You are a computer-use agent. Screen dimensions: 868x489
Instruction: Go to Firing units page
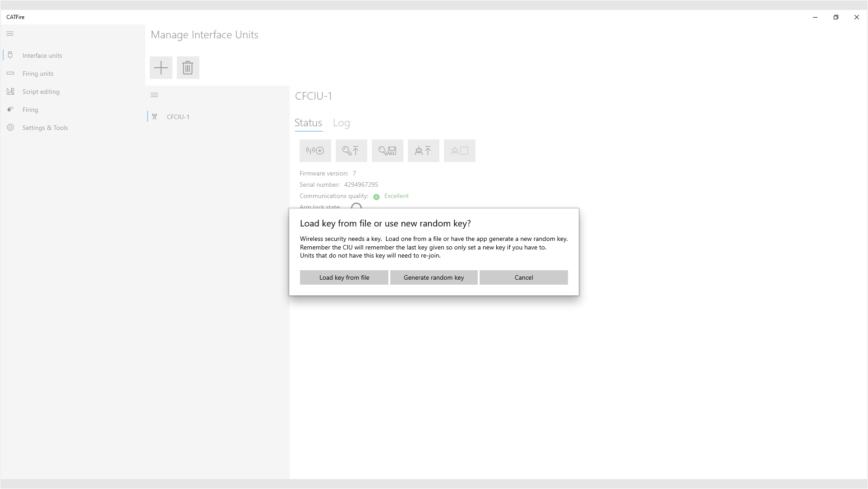[x=38, y=74]
